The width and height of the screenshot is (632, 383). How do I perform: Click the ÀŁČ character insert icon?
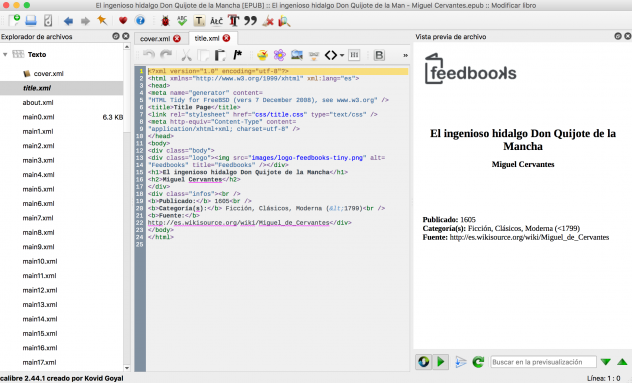tap(216, 21)
